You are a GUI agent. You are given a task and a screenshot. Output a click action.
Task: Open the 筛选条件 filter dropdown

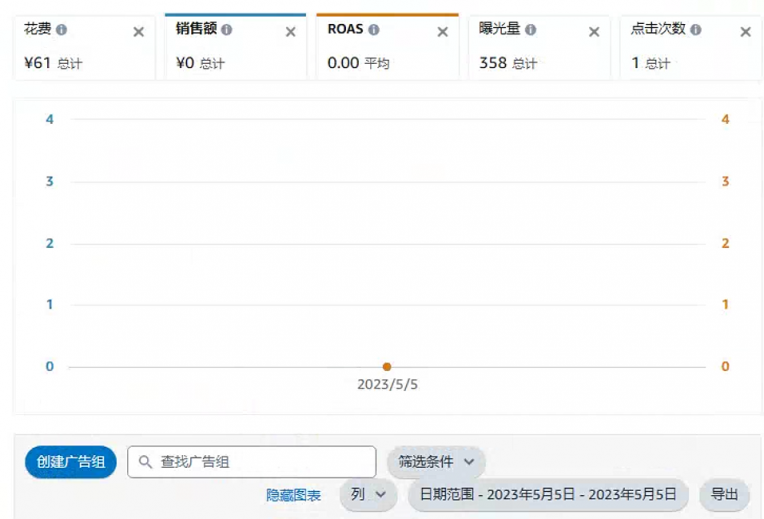click(x=436, y=462)
